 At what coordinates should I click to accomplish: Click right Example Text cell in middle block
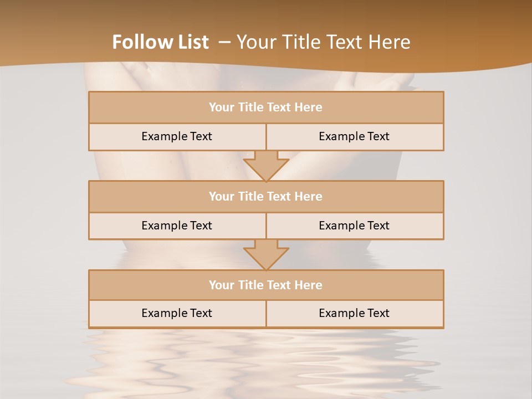click(x=354, y=226)
